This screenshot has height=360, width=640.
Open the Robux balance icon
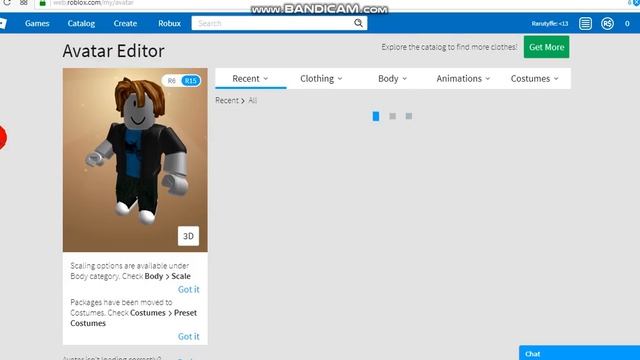[x=607, y=24]
